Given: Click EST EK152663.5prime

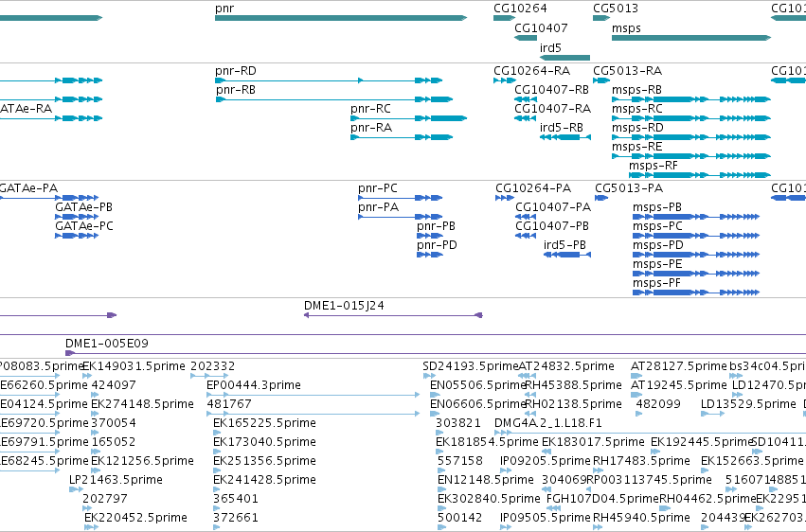Looking at the screenshot, I should 706,470.
